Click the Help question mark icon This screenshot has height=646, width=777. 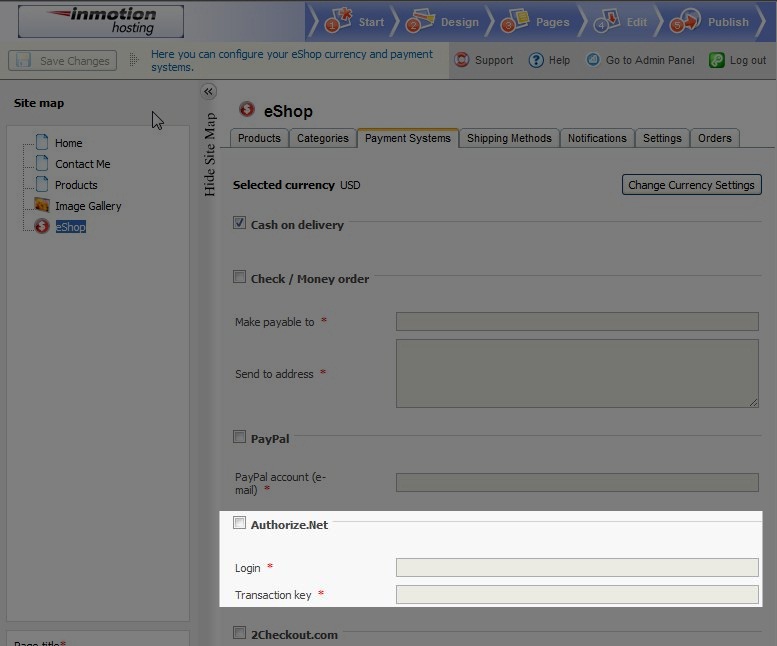[536, 60]
